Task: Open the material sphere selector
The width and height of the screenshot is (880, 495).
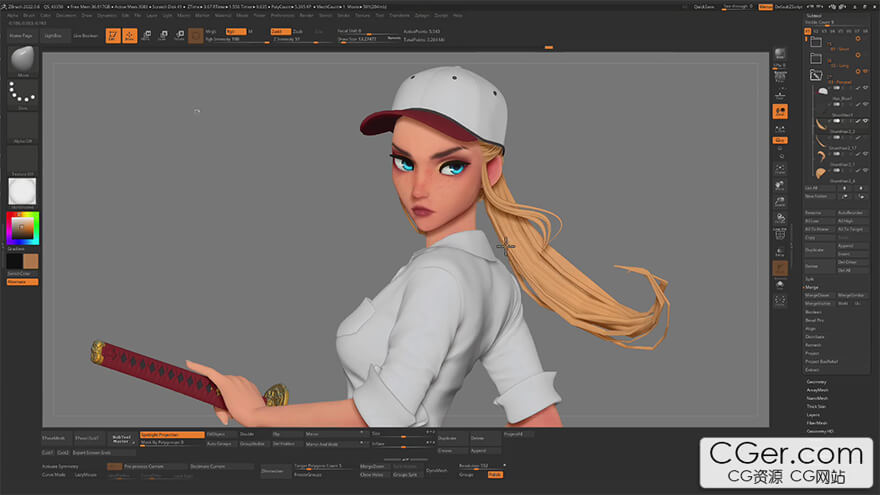Action: point(22,192)
